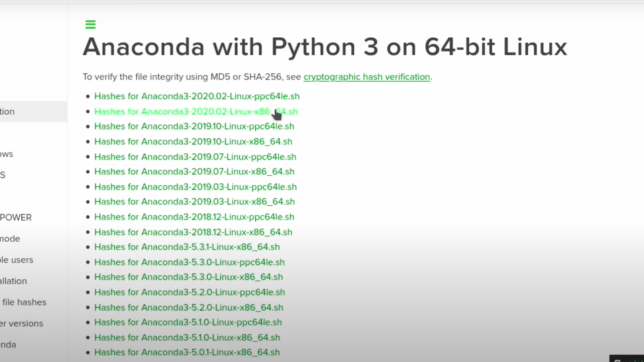Open hashes for Anaconda3-5.3.1-Linux-x86_64.sh
Image resolution: width=644 pixels, height=362 pixels.
point(187,247)
